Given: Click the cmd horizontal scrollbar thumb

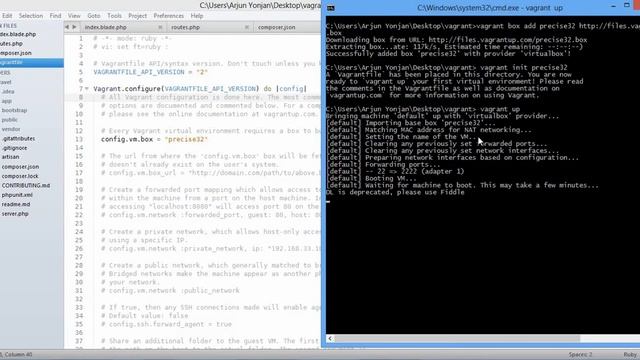Looking at the screenshot, I should [457, 338].
